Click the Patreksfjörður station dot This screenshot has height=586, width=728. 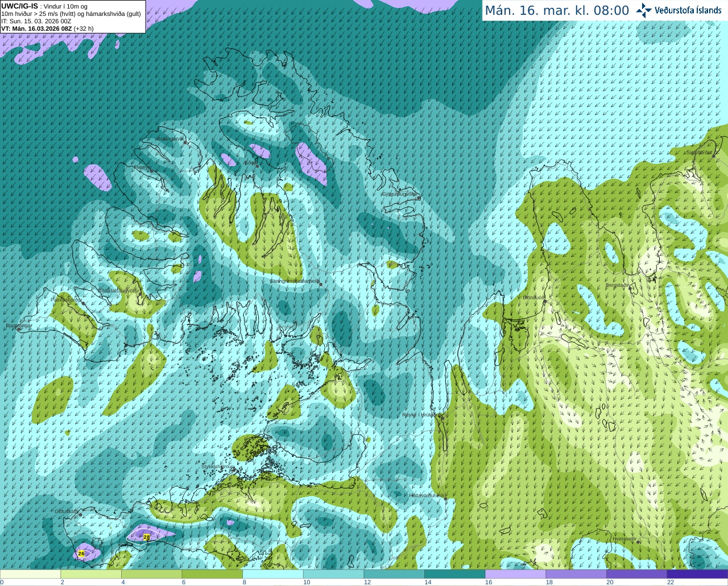[84, 303]
